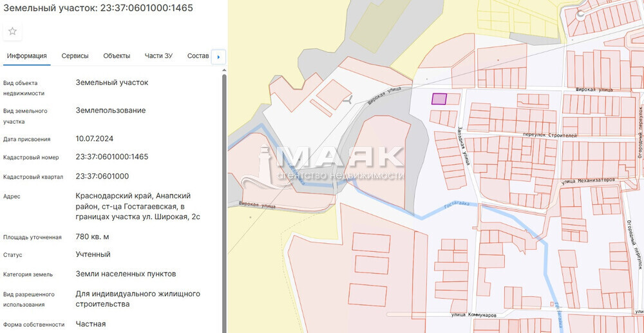Click the info panel vertical scrollbar
Image resolution: width=644 pixels, height=333 pixels.
coord(224,193)
